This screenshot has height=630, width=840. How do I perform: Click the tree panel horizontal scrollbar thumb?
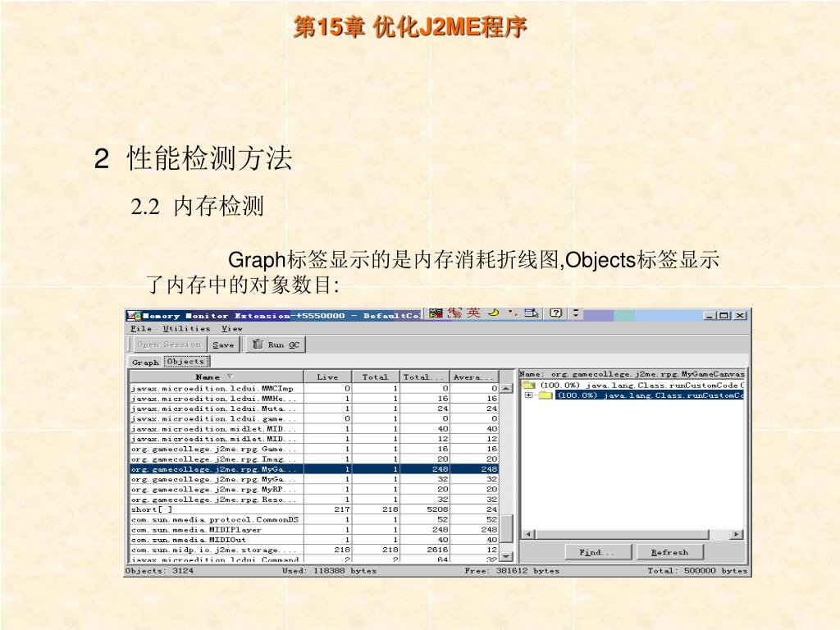[623, 534]
